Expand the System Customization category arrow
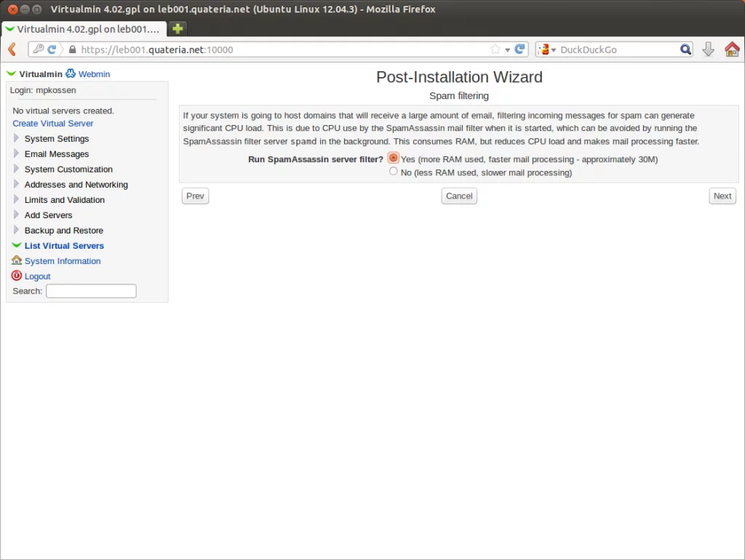Viewport: 745px width, 560px height. coord(16,169)
